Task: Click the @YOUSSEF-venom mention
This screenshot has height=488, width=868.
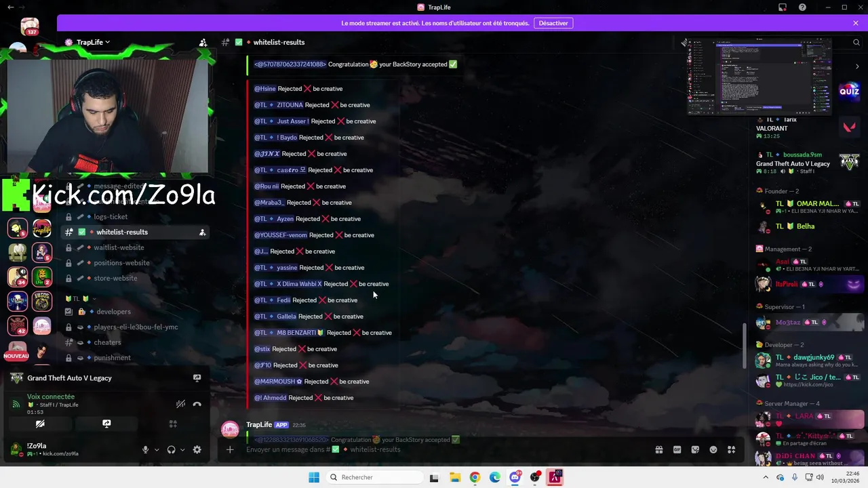Action: [x=281, y=235]
